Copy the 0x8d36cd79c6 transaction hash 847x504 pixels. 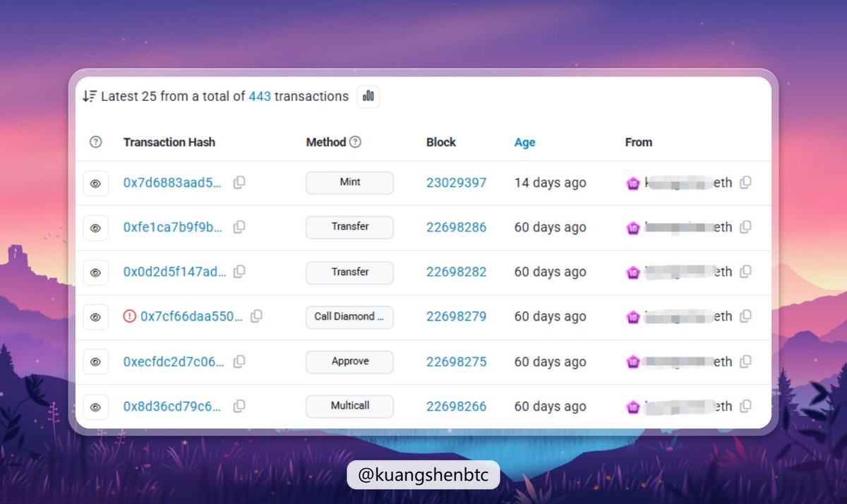(239, 406)
